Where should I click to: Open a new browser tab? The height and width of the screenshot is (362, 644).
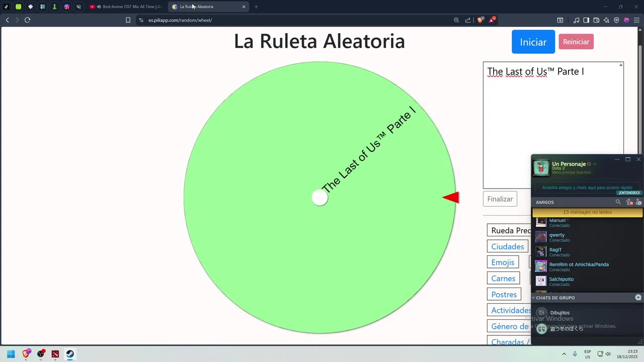tap(256, 7)
